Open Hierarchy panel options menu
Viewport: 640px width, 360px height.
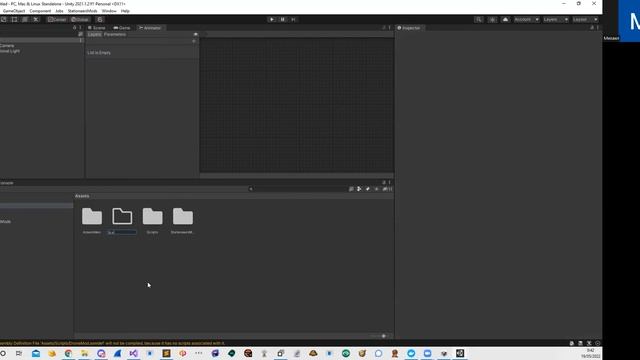pos(80,28)
